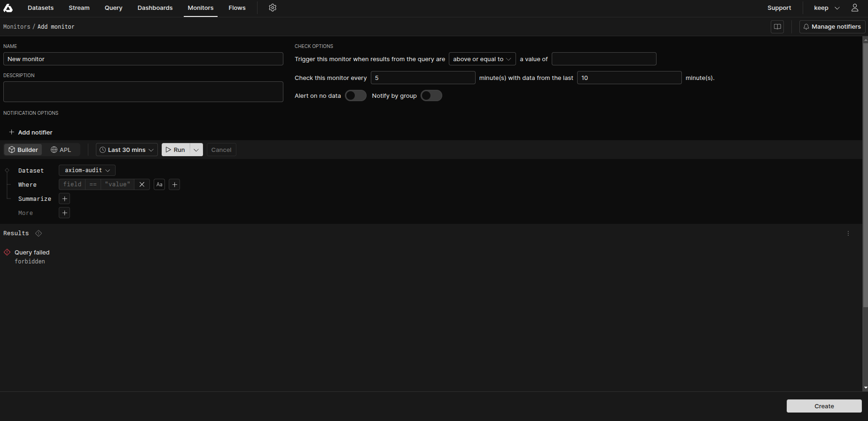Viewport: 868px width, 421px height.
Task: Switch to Builder query mode
Action: [x=23, y=150]
